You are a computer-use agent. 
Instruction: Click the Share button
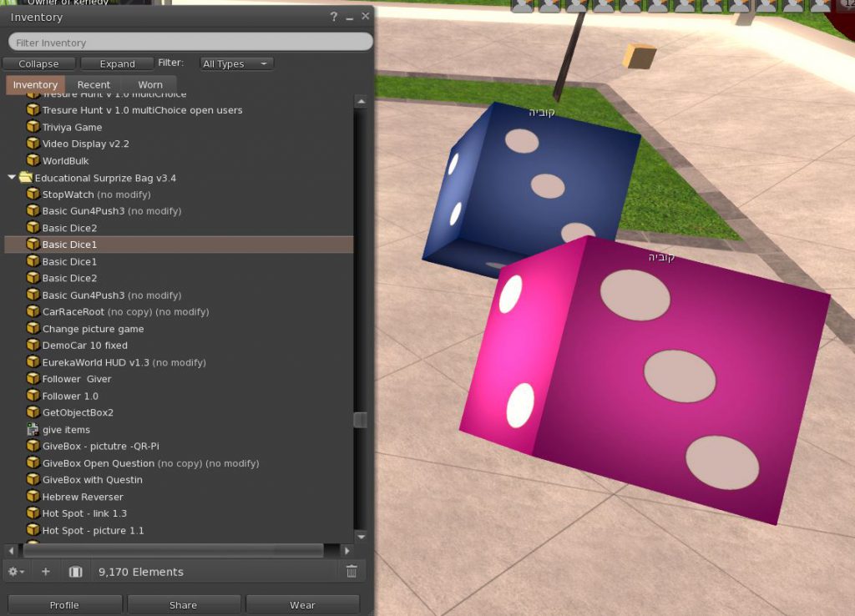click(x=183, y=605)
